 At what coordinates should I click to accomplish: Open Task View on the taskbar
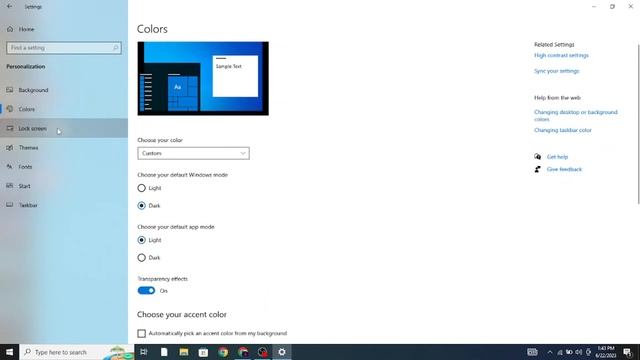pyautogui.click(x=144, y=352)
